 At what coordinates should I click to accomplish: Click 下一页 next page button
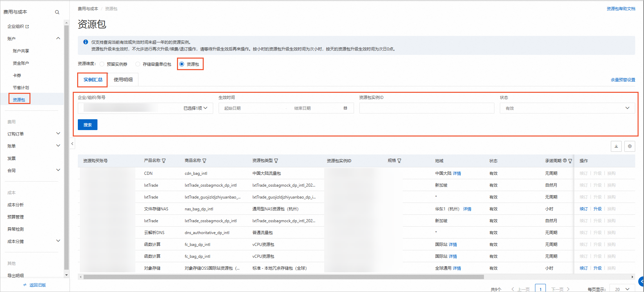pyautogui.click(x=560, y=289)
